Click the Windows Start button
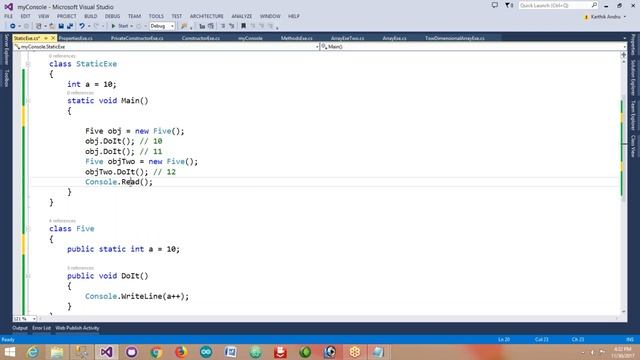This screenshot has width=640, height=360. [9, 352]
